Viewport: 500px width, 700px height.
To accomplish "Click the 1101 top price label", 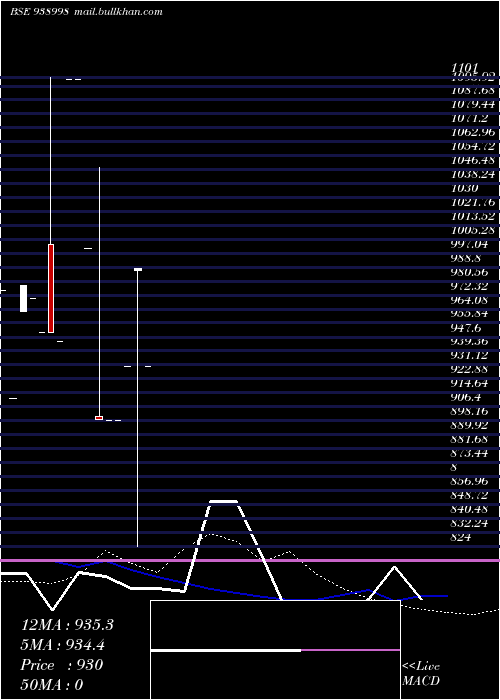I will tap(464, 68).
